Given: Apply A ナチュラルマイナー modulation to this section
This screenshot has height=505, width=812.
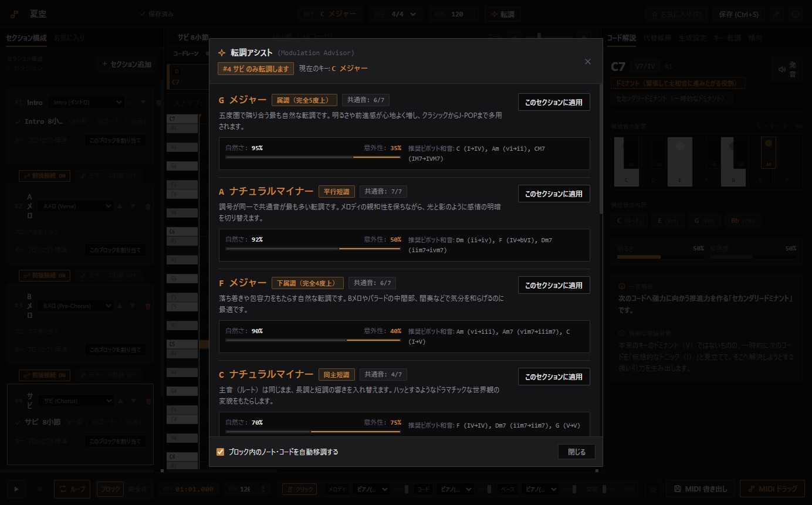Looking at the screenshot, I should 554,194.
